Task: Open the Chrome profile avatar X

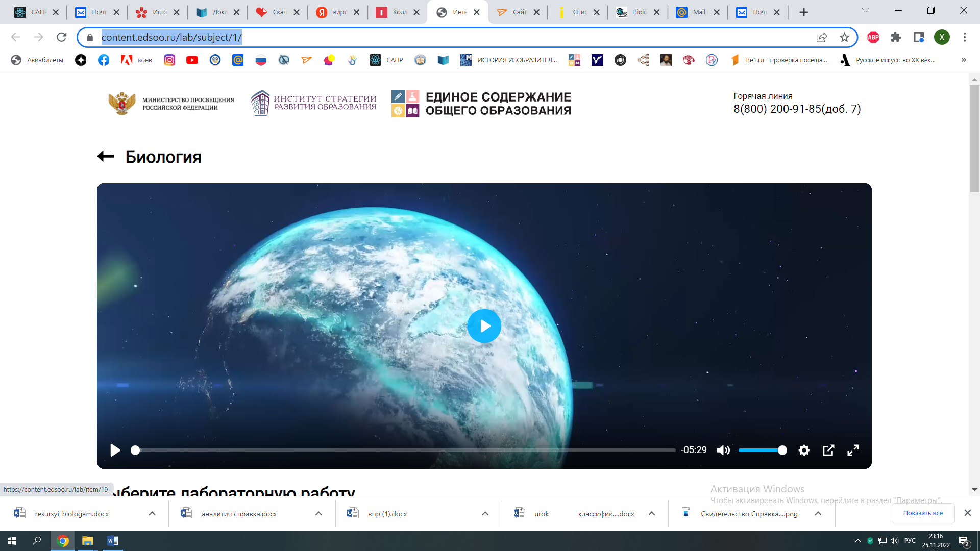Action: coord(942,37)
